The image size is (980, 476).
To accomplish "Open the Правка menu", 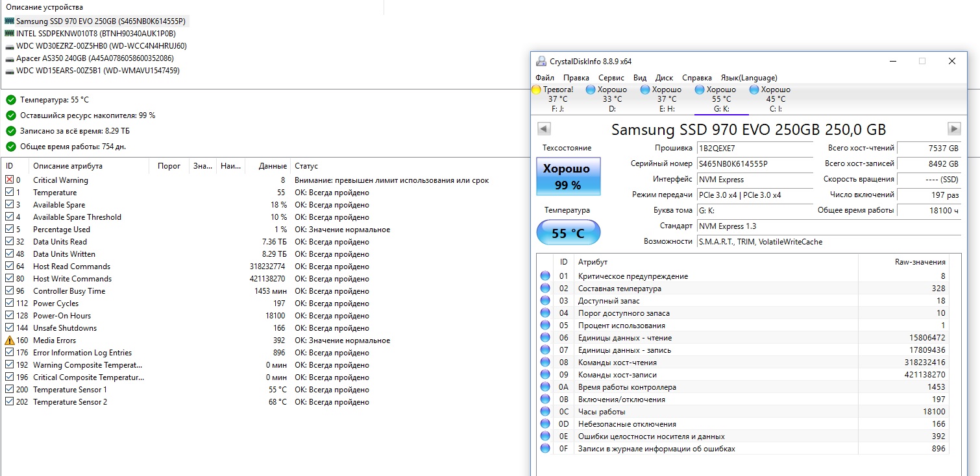I will pos(576,78).
